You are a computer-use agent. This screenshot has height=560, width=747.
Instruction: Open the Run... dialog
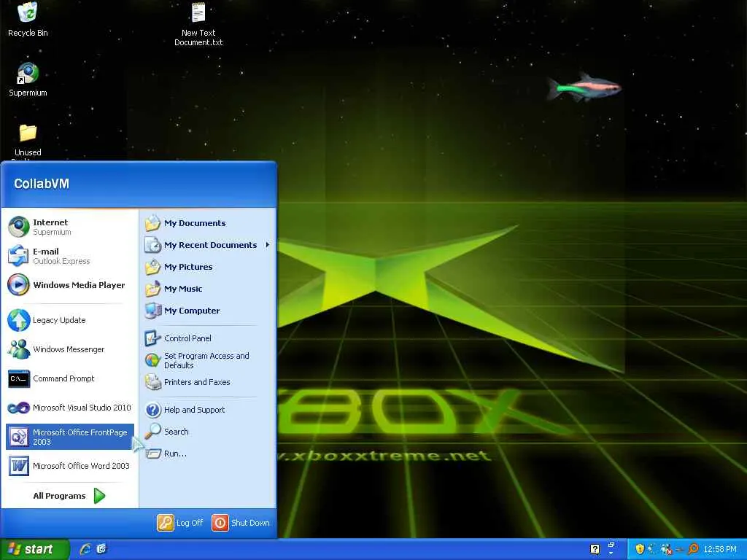(208, 454)
